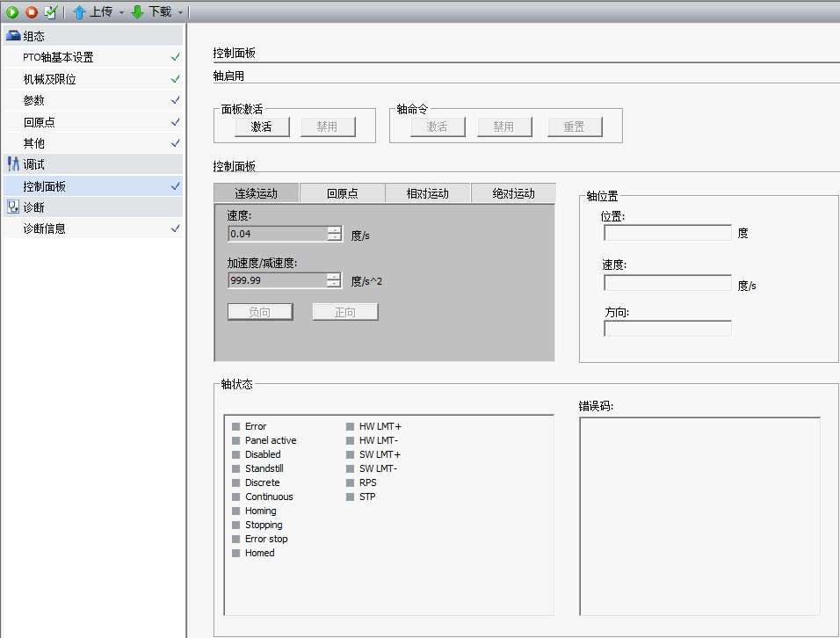
Task: Switch to the 回原点 tab
Action: (342, 193)
